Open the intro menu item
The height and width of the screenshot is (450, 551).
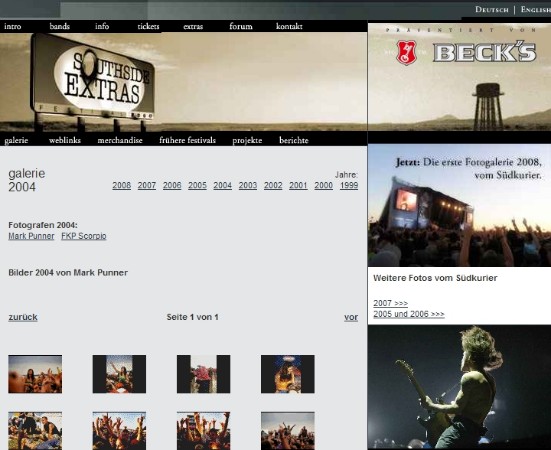[x=13, y=26]
